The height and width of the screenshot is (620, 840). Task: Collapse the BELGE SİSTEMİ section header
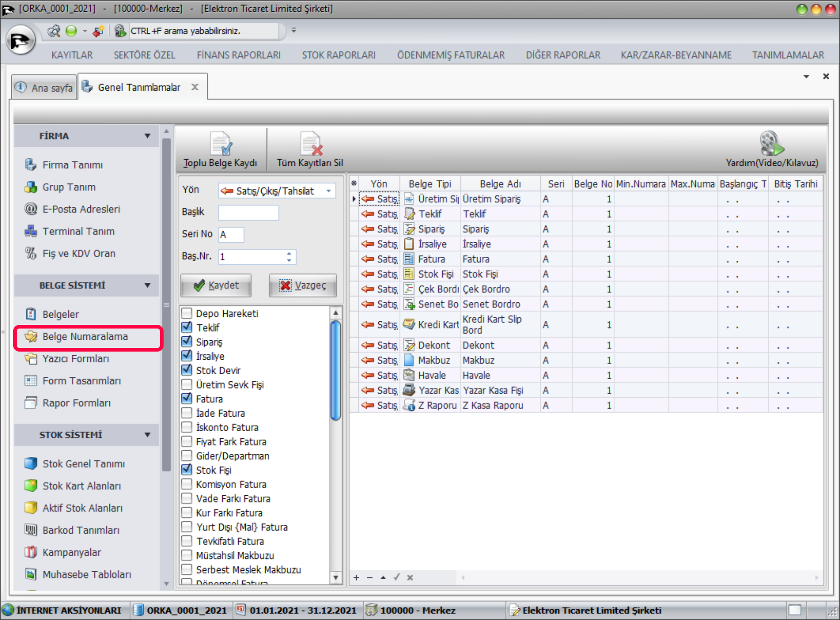coord(86,286)
